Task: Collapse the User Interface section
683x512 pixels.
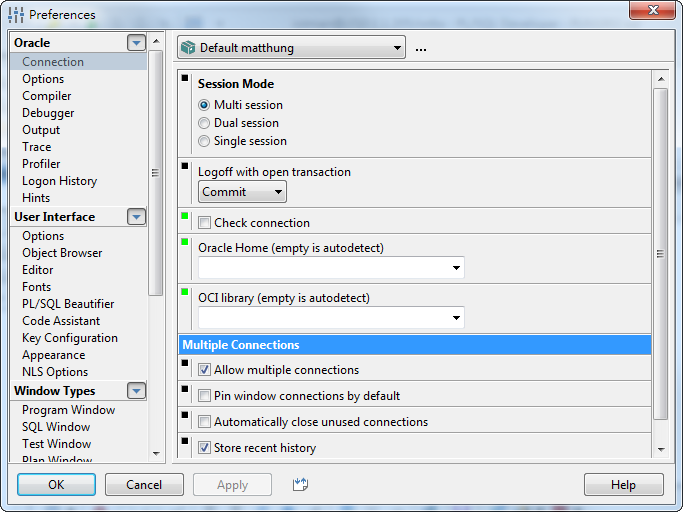Action: point(136,217)
